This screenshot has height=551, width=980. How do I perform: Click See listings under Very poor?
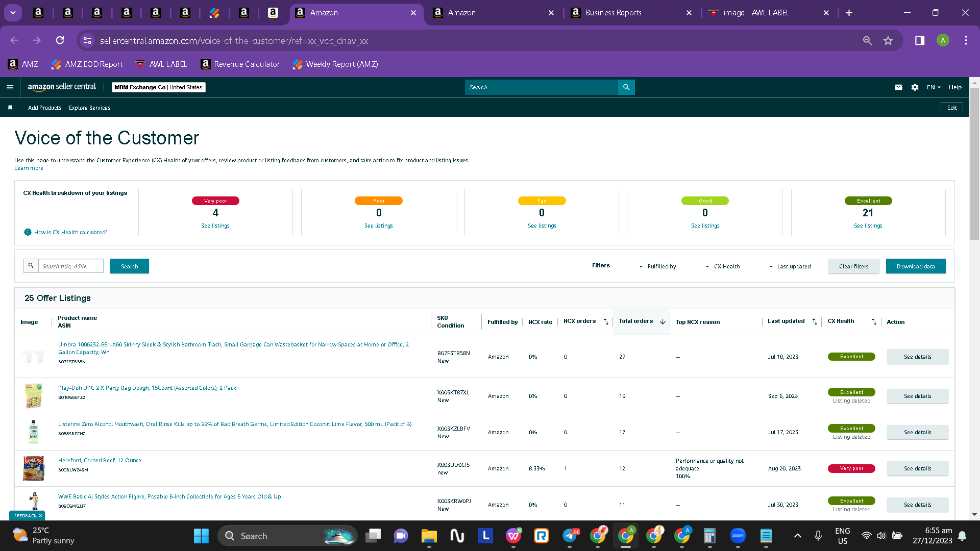click(x=215, y=226)
